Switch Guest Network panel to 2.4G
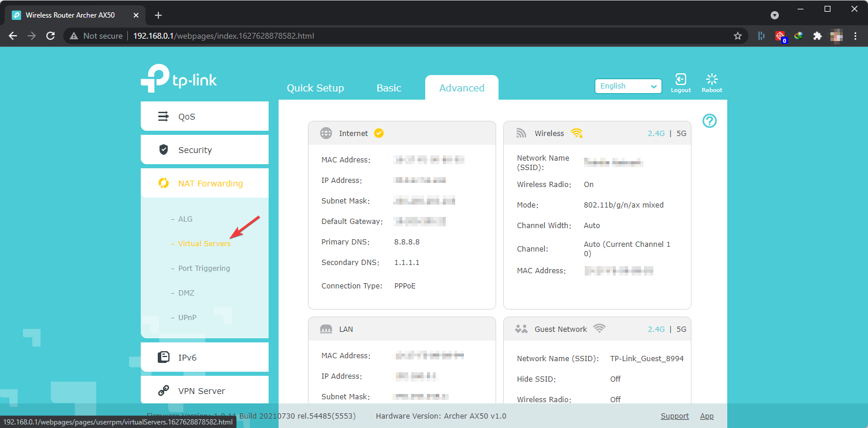The image size is (868, 428). tap(656, 329)
